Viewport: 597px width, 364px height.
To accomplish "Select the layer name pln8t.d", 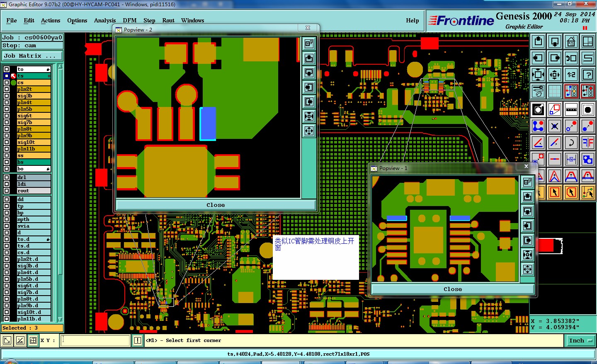I will coord(34,299).
